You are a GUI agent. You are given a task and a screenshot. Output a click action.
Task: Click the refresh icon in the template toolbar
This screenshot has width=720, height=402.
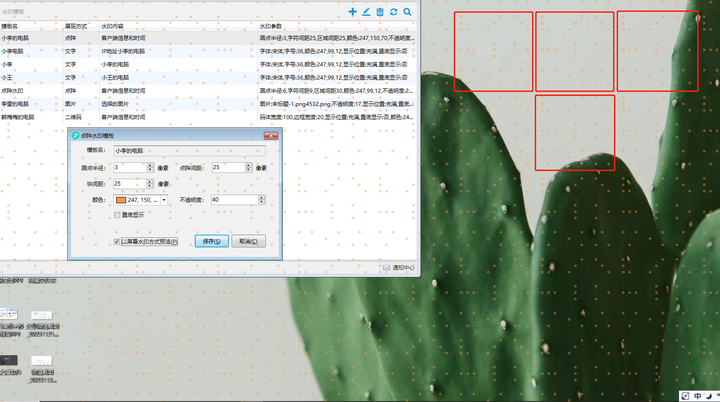(x=394, y=11)
